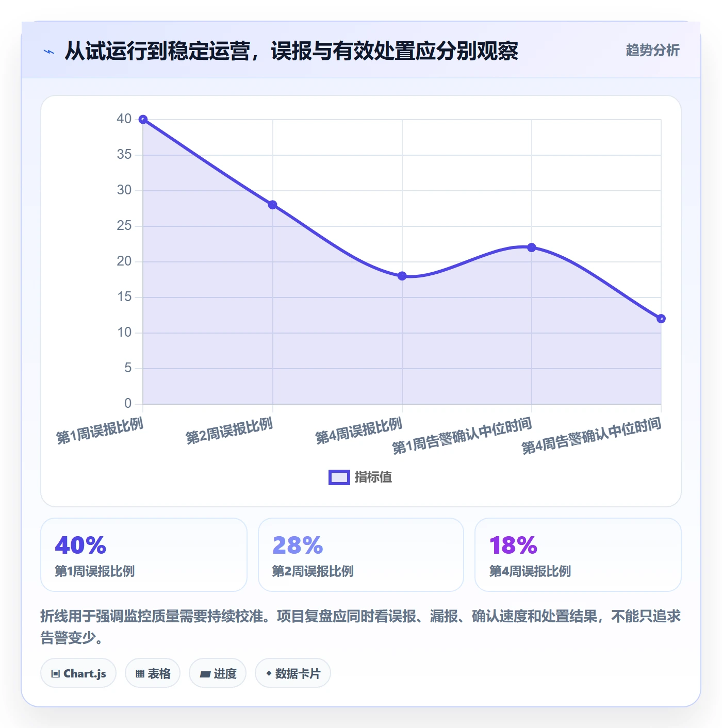The image size is (722, 728).
Task: Open the Chart.js tag chip
Action: [x=78, y=673]
